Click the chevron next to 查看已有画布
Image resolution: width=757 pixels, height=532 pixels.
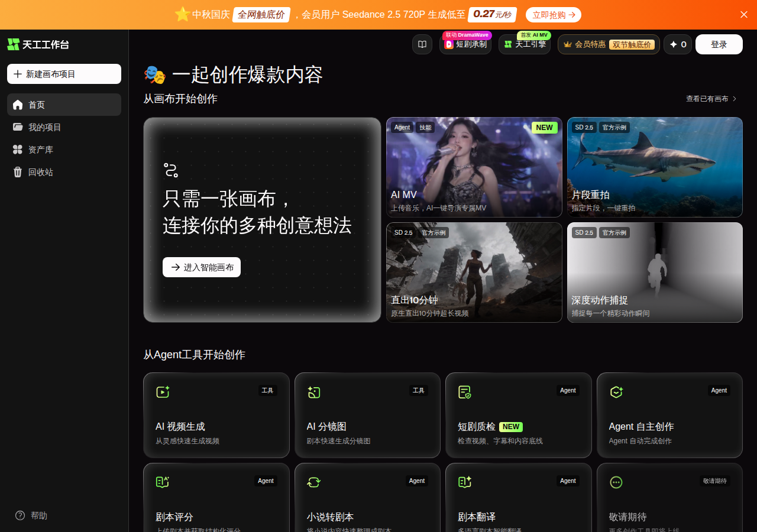pyautogui.click(x=735, y=99)
